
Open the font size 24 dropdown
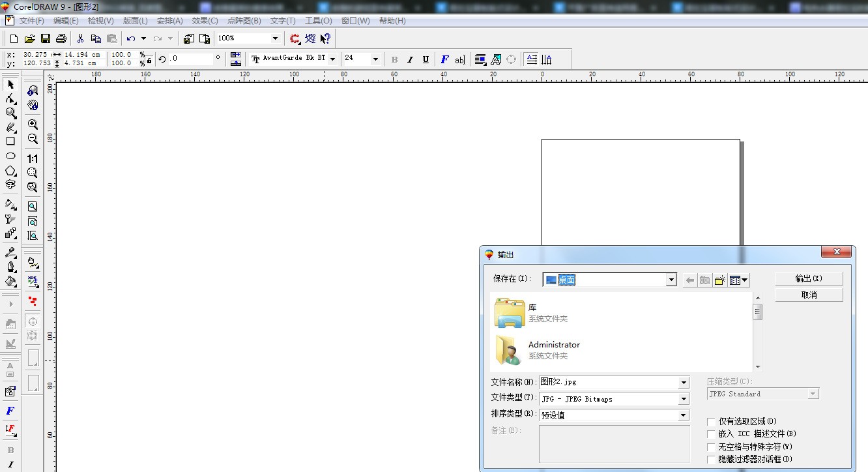375,59
